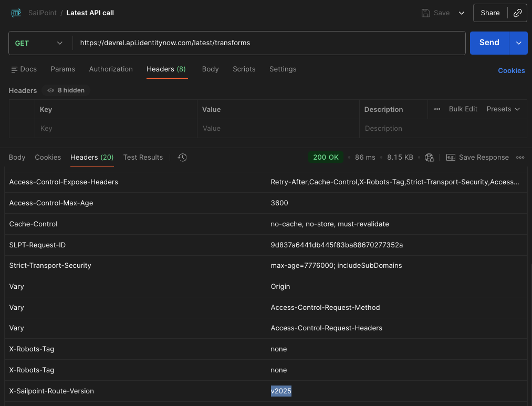Open header table column options ellipsis
532x406 pixels.
(437, 109)
